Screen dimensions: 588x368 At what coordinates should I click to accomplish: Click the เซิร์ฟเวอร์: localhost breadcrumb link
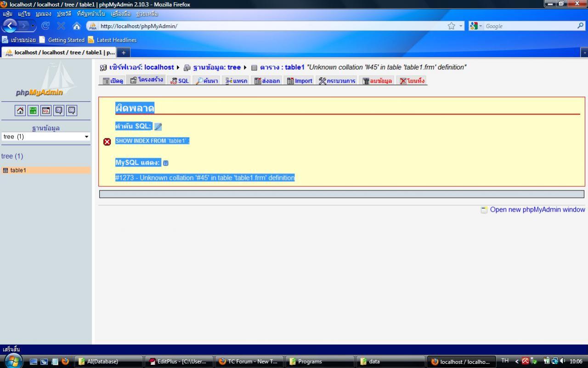click(141, 67)
